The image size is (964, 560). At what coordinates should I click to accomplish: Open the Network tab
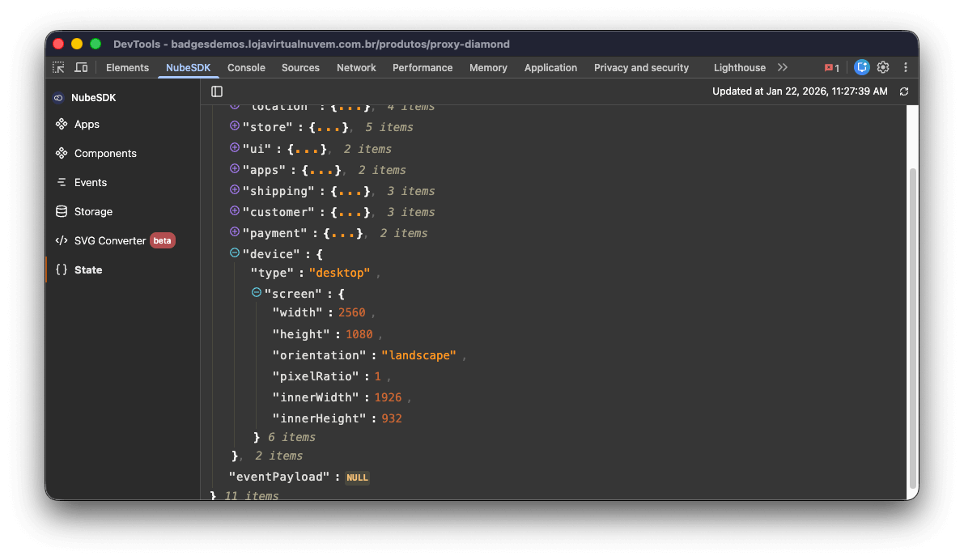[356, 68]
